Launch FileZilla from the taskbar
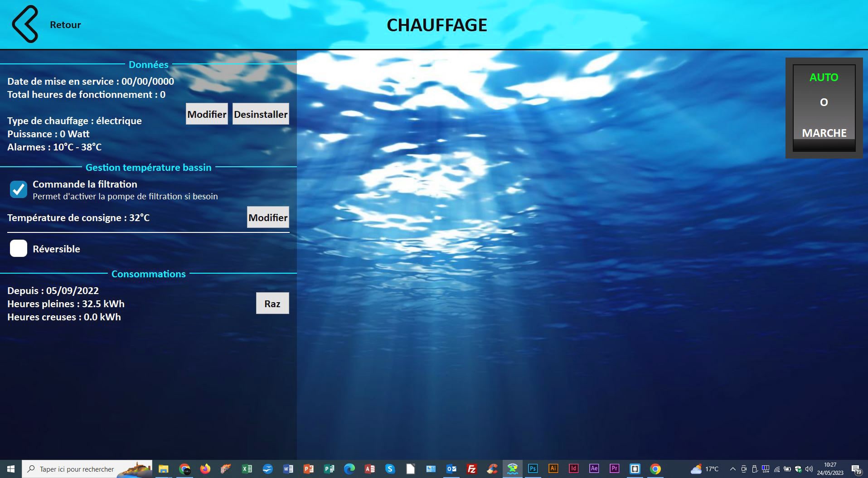 click(471, 469)
